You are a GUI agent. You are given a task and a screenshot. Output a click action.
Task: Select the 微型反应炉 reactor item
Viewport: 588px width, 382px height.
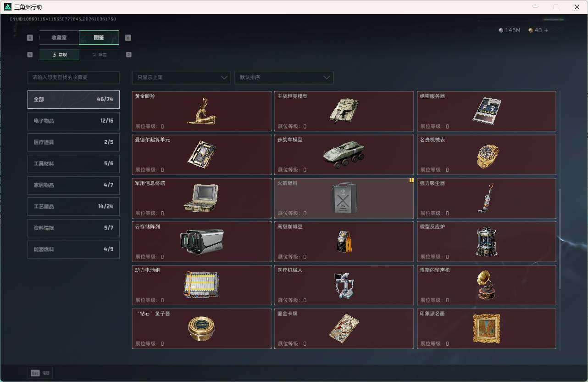pos(487,242)
